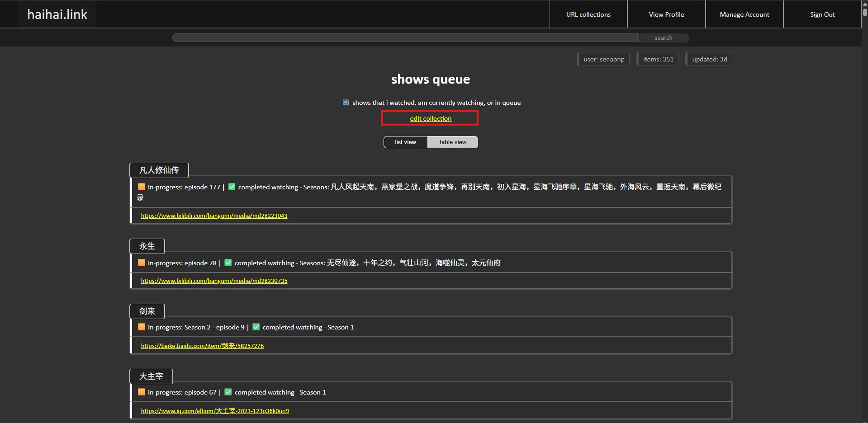The width and height of the screenshot is (868, 423).
Task: Sign Out of the account
Action: (x=822, y=14)
